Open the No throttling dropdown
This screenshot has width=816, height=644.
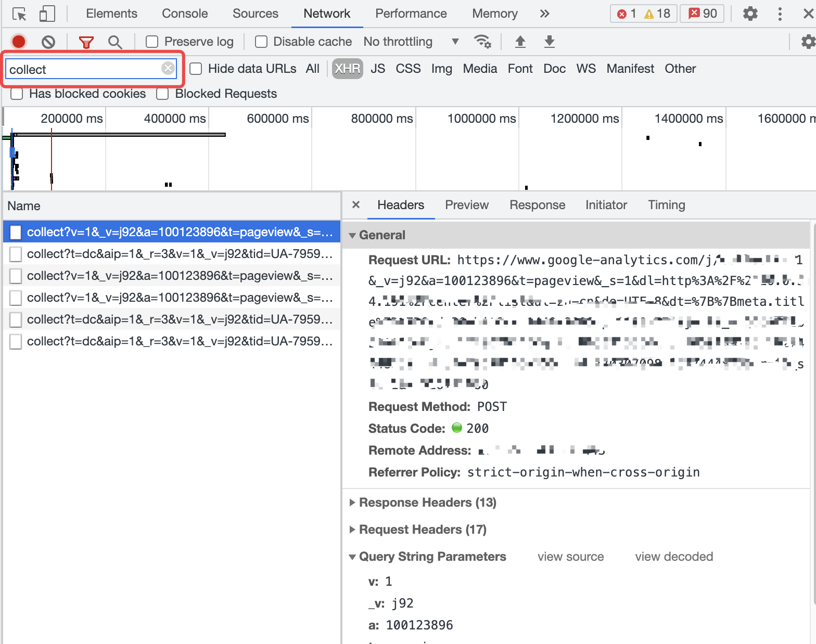pos(411,42)
